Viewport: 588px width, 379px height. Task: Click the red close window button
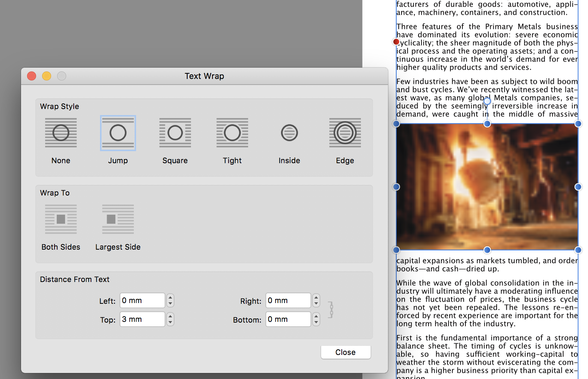(32, 76)
